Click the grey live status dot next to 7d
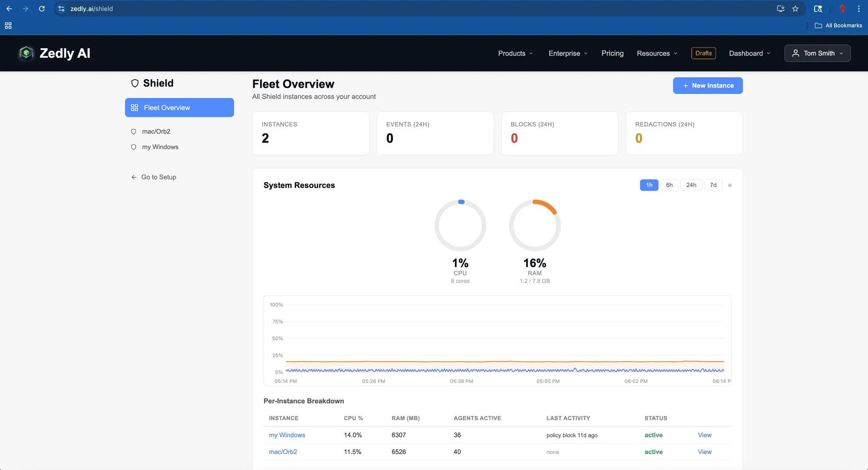 (x=730, y=185)
